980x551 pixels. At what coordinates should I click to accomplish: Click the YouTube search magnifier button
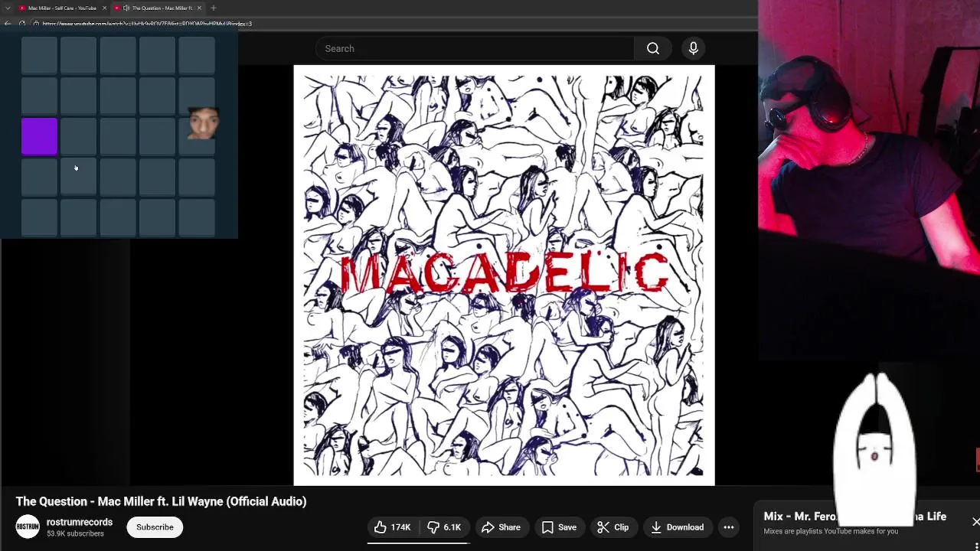pyautogui.click(x=653, y=49)
